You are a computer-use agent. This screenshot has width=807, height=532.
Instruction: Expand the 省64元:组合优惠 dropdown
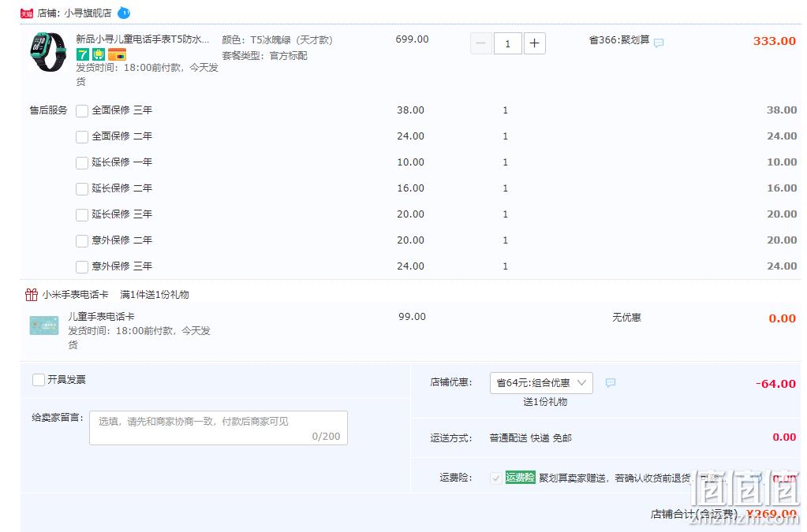pyautogui.click(x=541, y=383)
